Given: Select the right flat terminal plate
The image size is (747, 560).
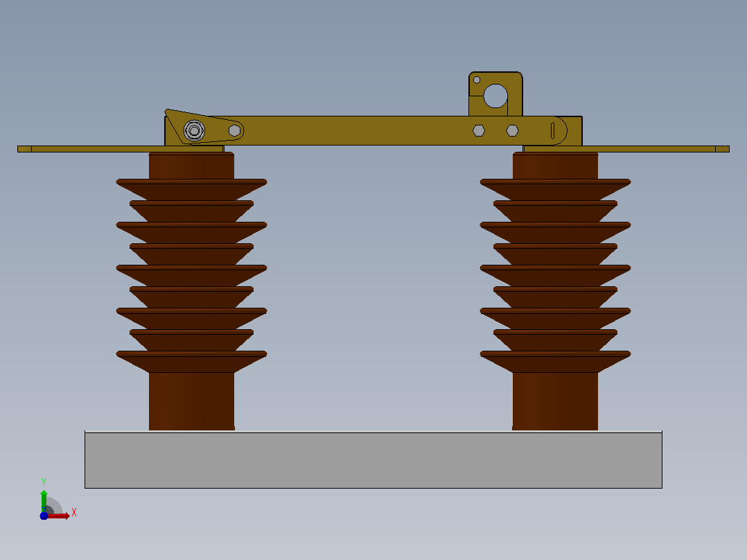Looking at the screenshot, I should click(x=626, y=149).
